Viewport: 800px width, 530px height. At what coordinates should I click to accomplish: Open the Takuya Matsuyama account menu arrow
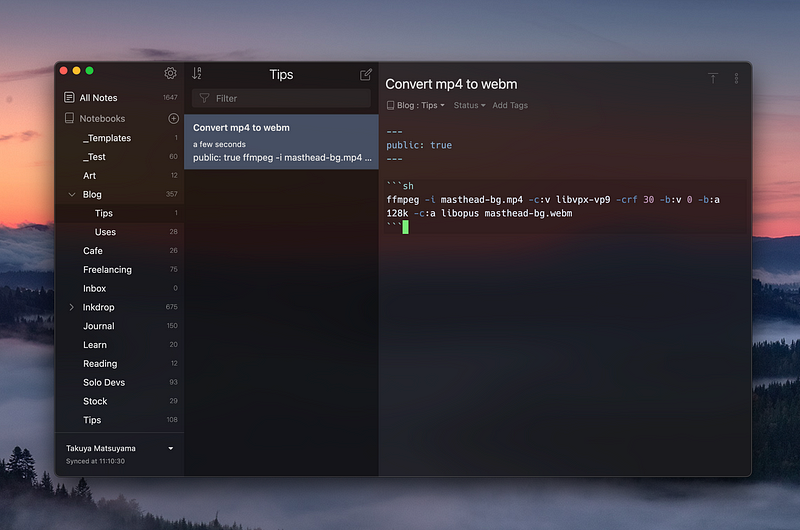point(171,448)
